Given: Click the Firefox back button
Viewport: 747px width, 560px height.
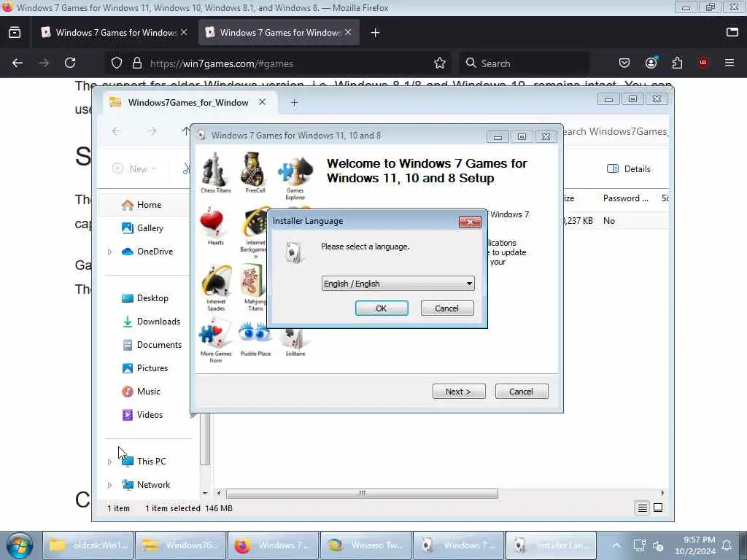Looking at the screenshot, I should pos(18,63).
